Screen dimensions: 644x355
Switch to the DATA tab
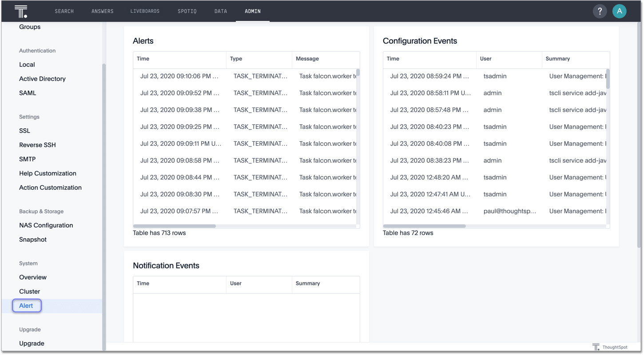tap(220, 11)
